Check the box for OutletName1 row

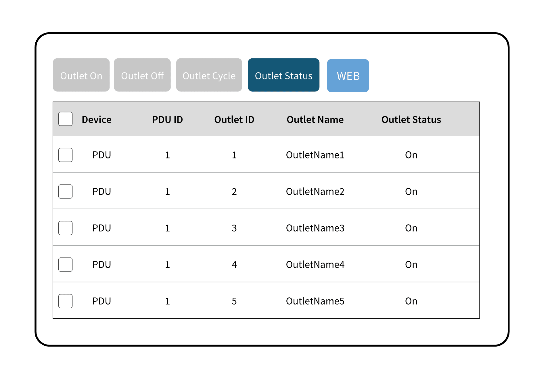[66, 155]
